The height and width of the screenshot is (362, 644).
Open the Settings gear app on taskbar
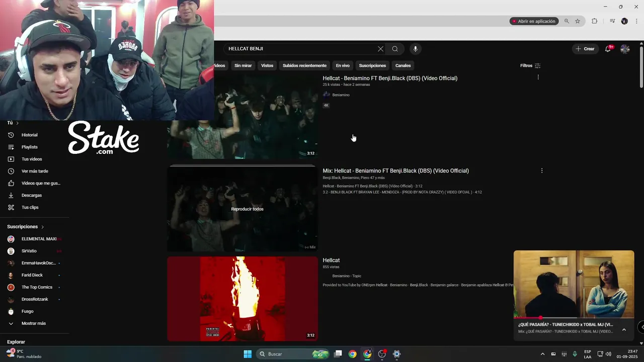pos(396,354)
